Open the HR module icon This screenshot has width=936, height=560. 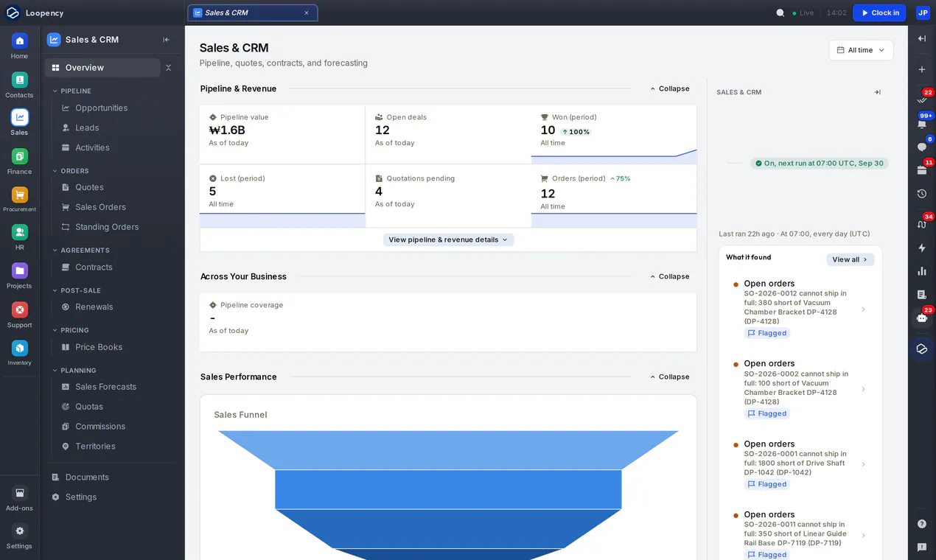click(20, 232)
